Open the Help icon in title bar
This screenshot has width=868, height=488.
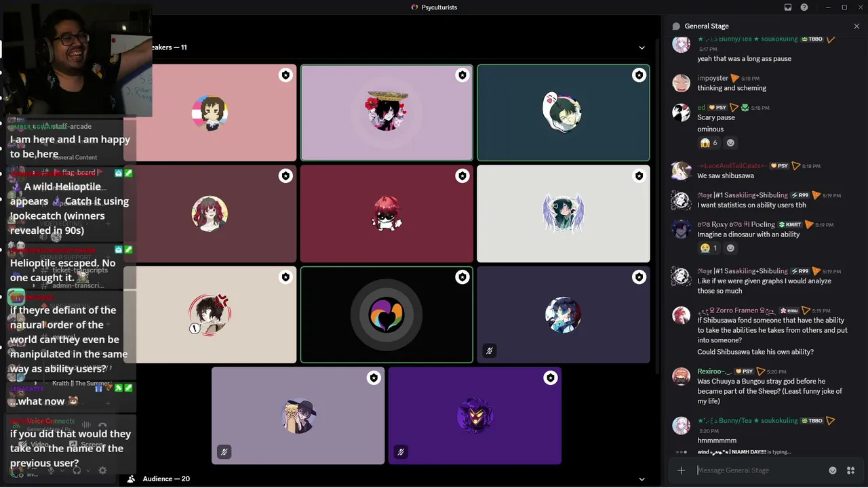804,7
